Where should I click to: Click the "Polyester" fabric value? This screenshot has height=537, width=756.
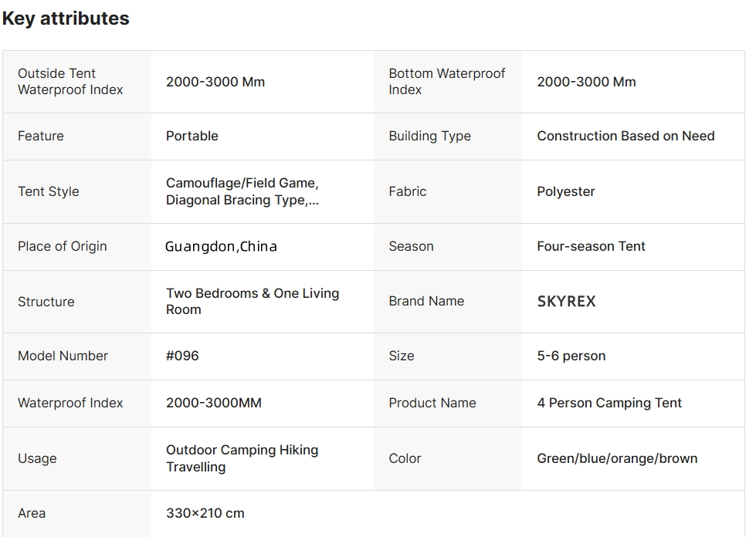point(566,191)
